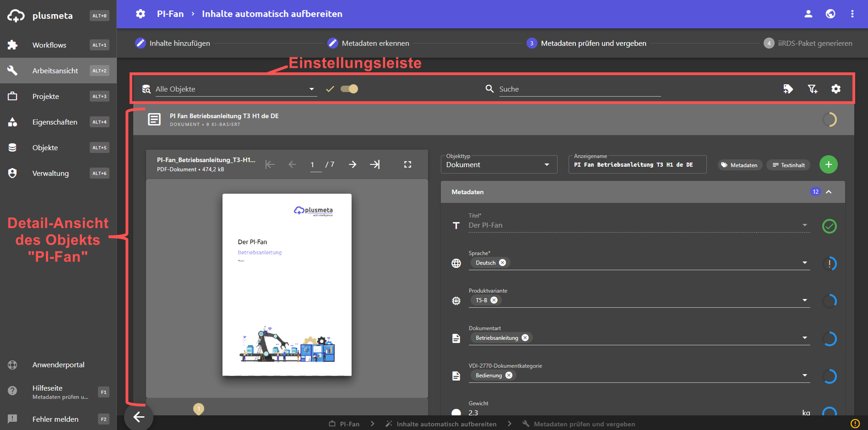Open the Anwenderportal link
This screenshot has width=868, height=430.
58,365
